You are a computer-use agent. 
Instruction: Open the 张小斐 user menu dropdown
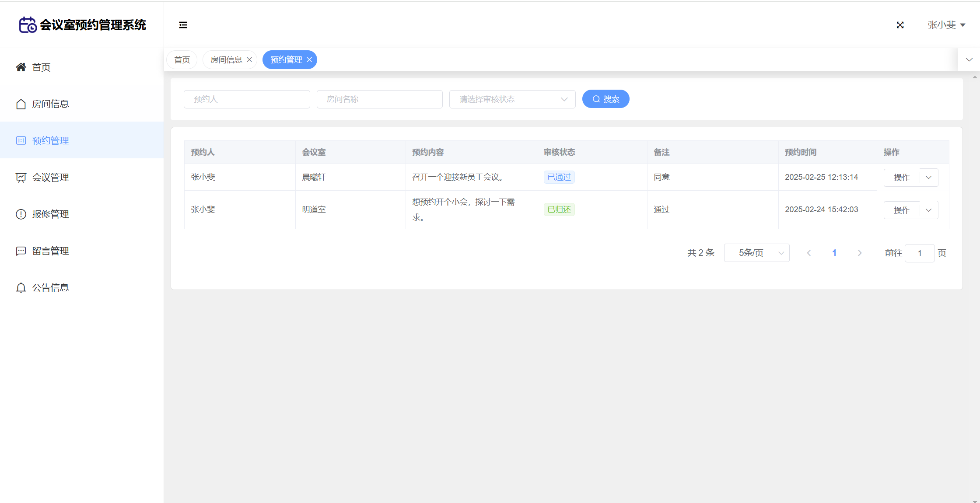pyautogui.click(x=946, y=25)
